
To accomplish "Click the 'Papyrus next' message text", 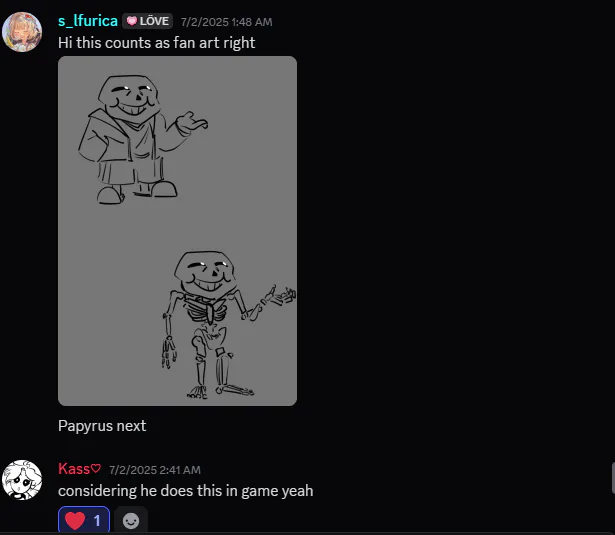I will [102, 426].
